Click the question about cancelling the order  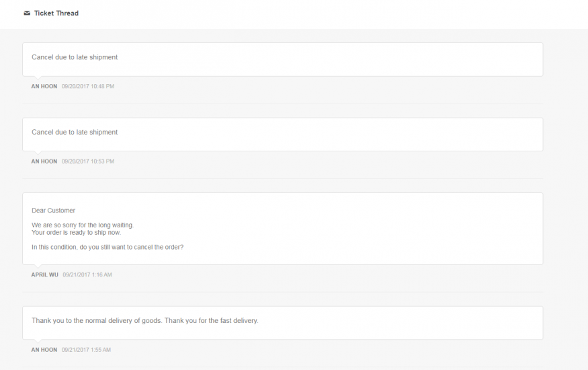tap(108, 247)
